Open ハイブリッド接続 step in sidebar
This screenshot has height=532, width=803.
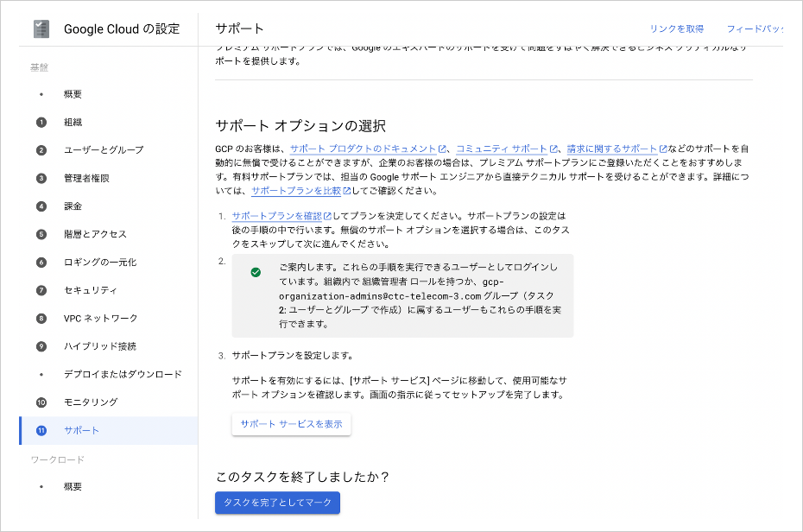pyautogui.click(x=100, y=346)
